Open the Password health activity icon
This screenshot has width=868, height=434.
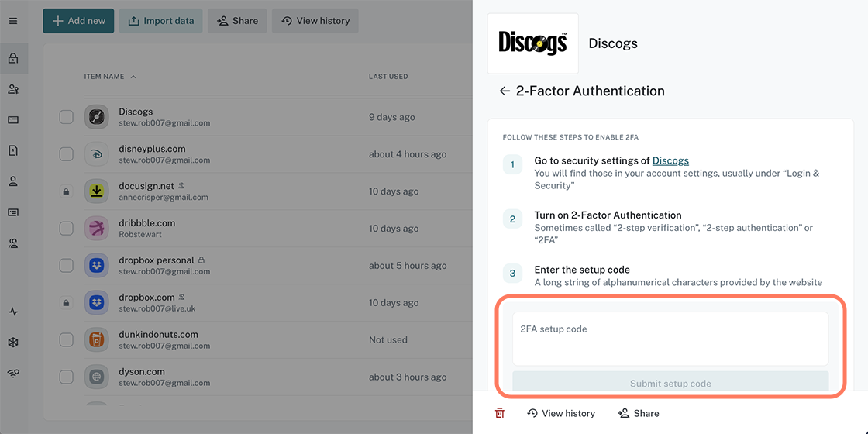[x=13, y=312]
